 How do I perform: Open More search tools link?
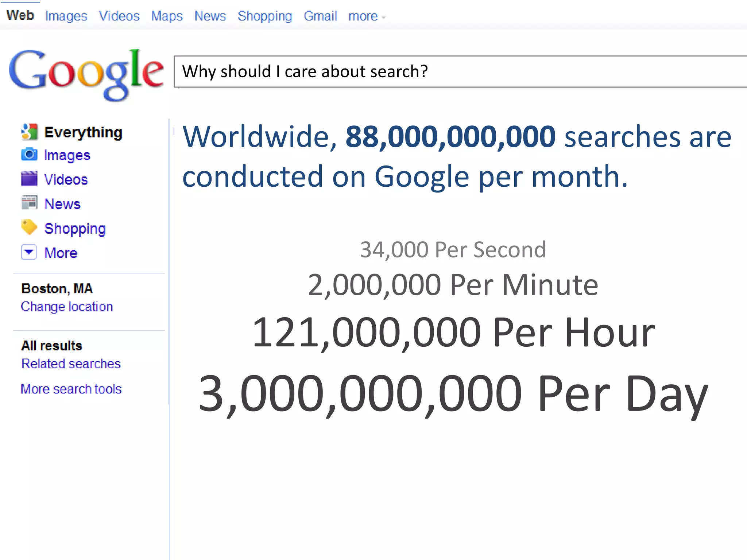(71, 389)
